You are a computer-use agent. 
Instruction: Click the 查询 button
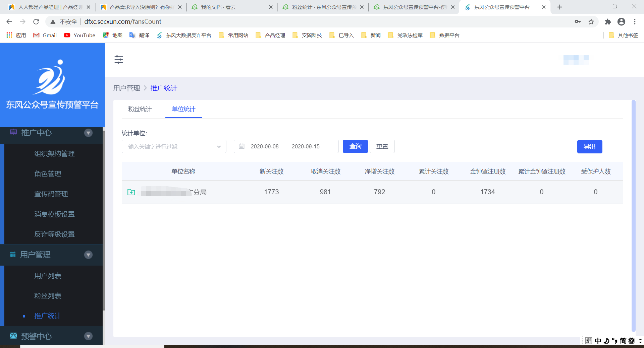pos(355,146)
